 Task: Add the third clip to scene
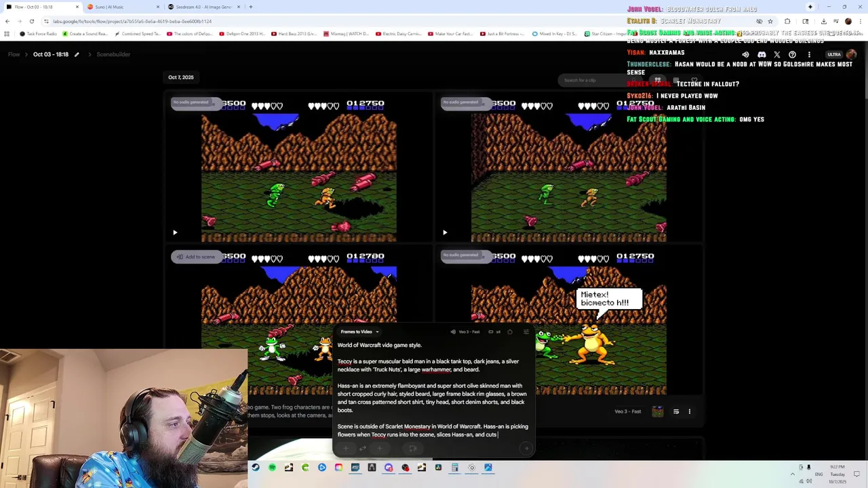[x=196, y=257]
